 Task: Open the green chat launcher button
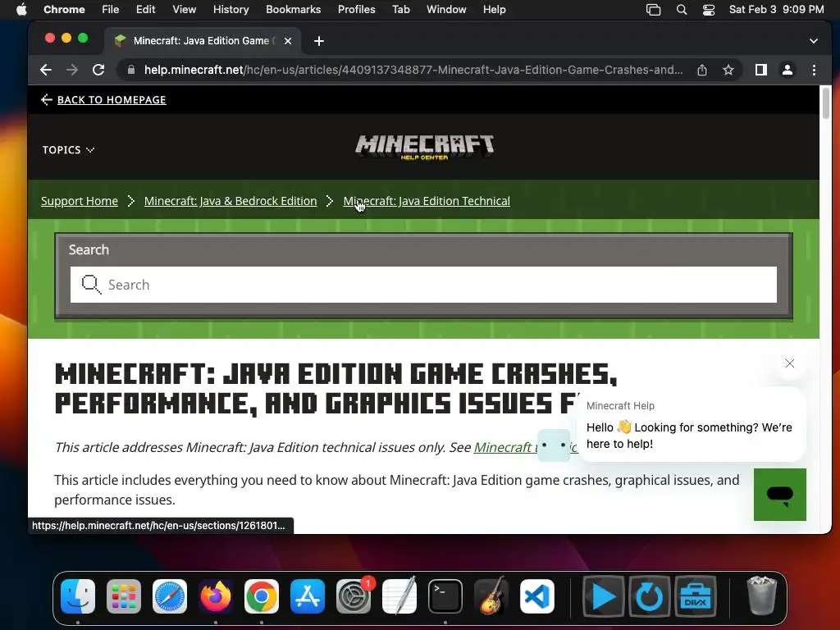click(779, 494)
